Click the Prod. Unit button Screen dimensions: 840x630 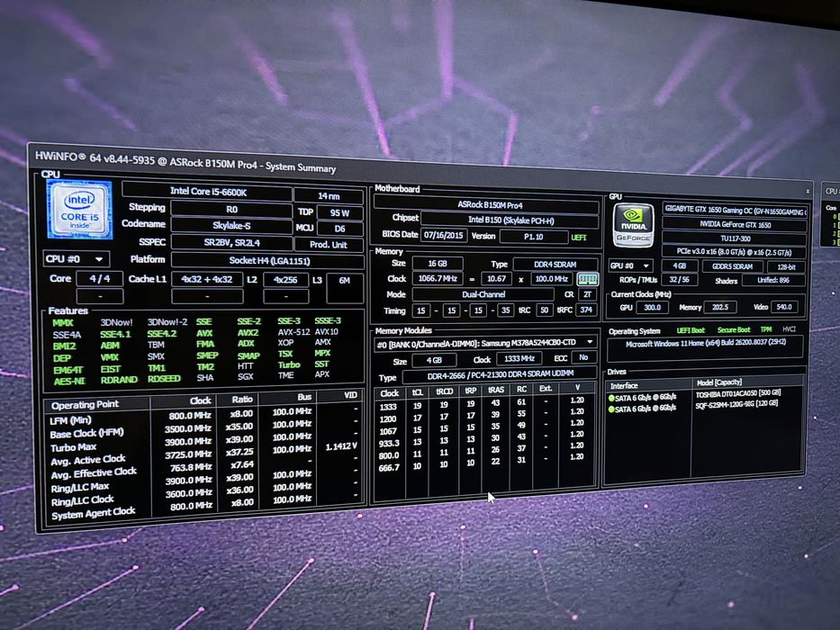(329, 245)
